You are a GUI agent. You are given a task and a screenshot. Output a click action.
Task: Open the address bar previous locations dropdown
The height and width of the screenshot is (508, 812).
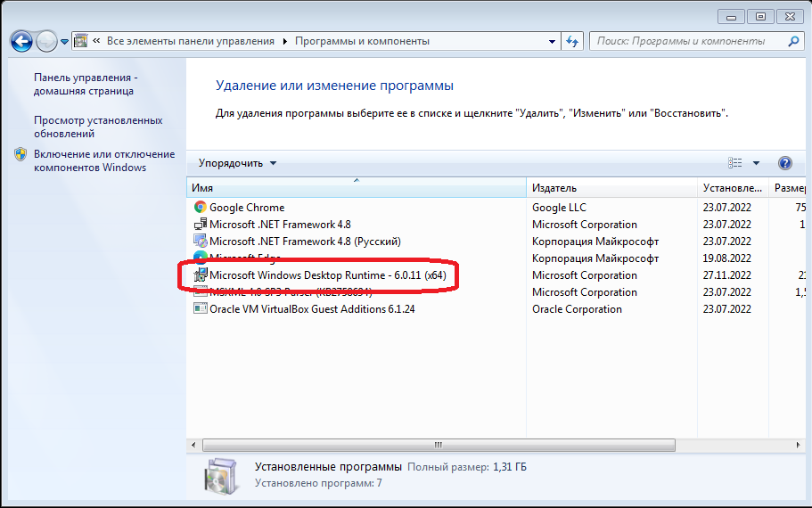(x=550, y=41)
